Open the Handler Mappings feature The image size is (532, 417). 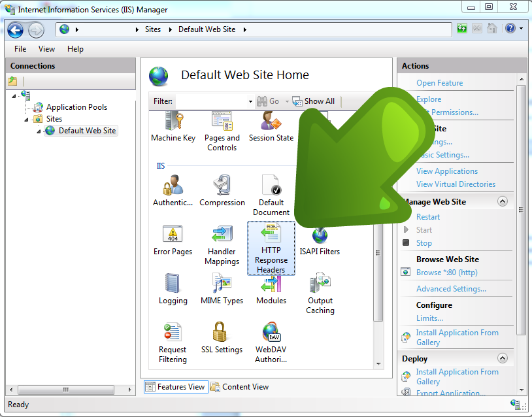tap(222, 245)
